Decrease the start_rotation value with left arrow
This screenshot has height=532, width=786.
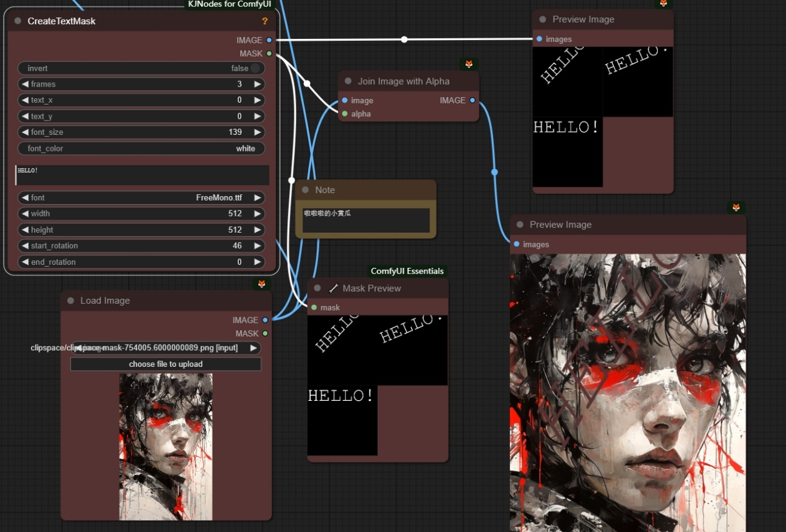(x=25, y=246)
